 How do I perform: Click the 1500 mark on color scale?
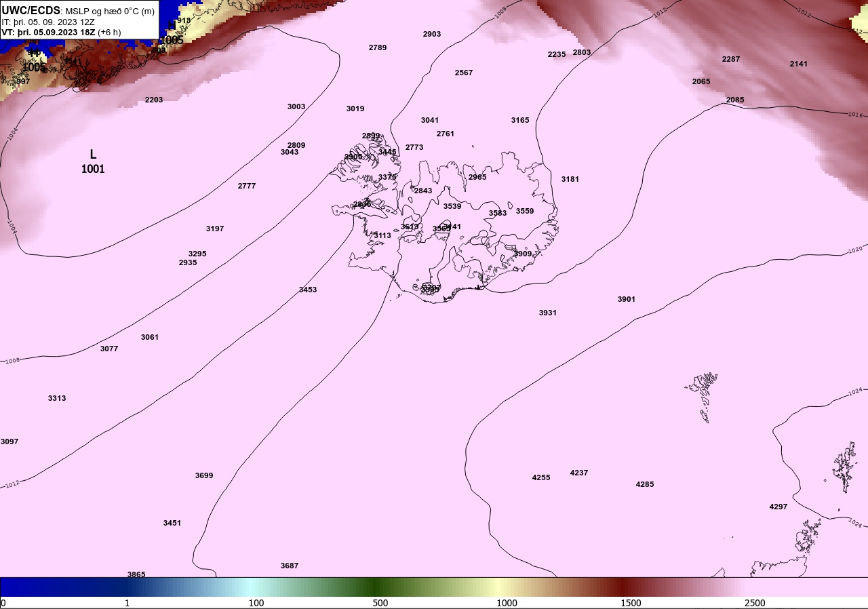631,604
